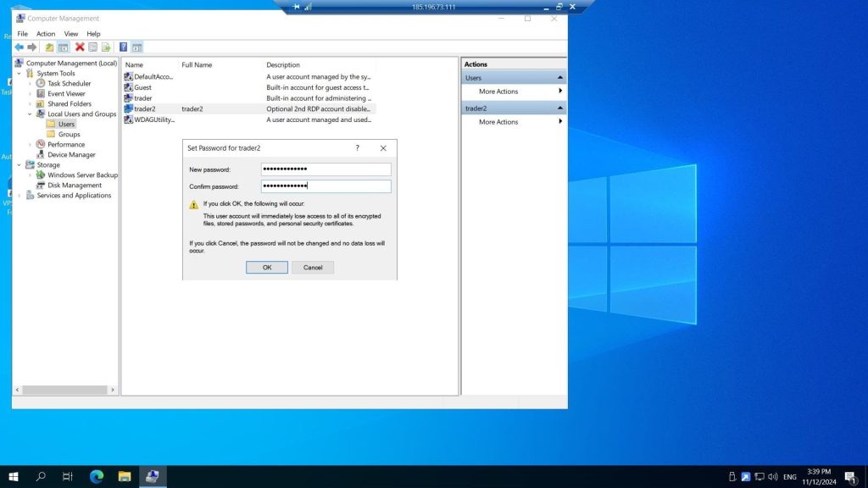Expand the Task Scheduler node

coord(30,84)
